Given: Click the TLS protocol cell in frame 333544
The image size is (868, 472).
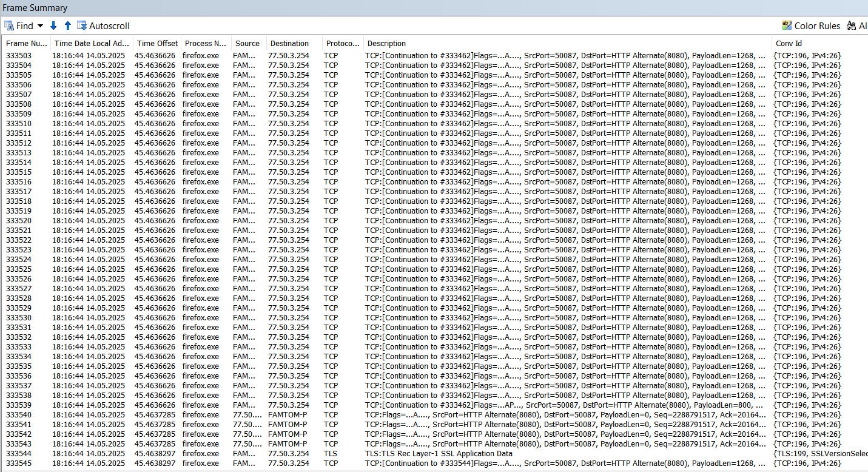Looking at the screenshot, I should point(331,454).
